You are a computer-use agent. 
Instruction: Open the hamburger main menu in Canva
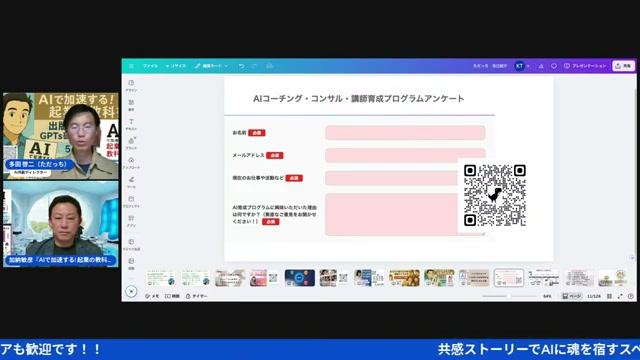tap(131, 66)
